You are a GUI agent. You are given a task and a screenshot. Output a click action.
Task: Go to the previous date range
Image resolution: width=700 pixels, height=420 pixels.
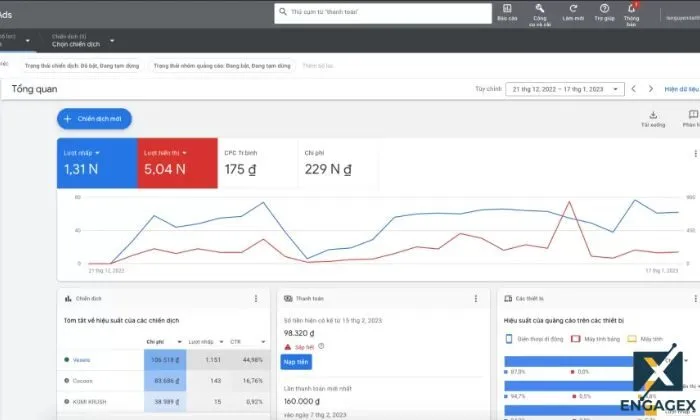633,89
